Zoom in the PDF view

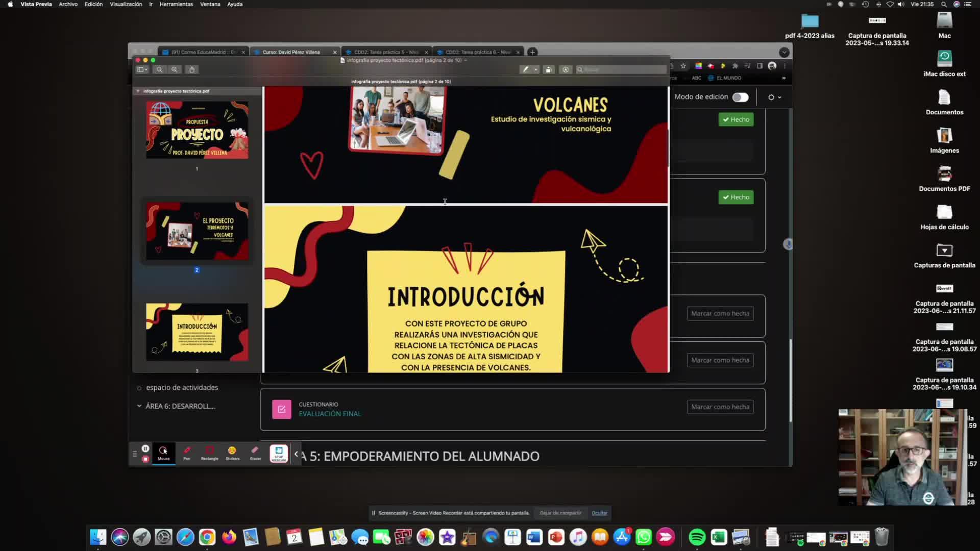tap(175, 70)
